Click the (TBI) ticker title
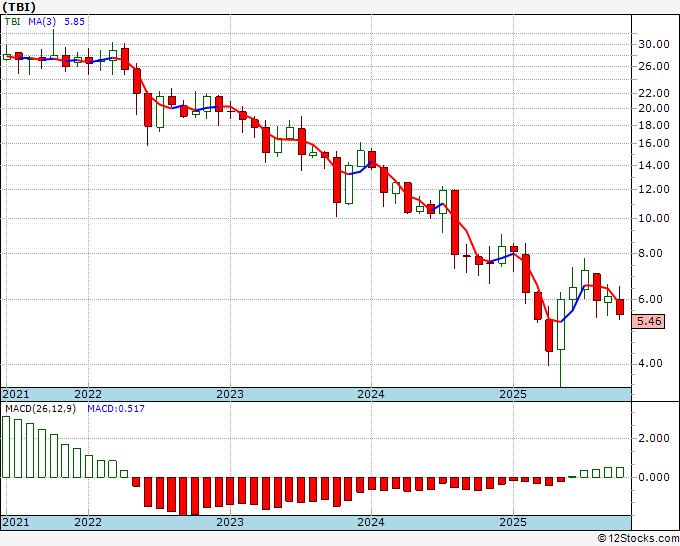The width and height of the screenshot is (680, 546). click(x=18, y=7)
